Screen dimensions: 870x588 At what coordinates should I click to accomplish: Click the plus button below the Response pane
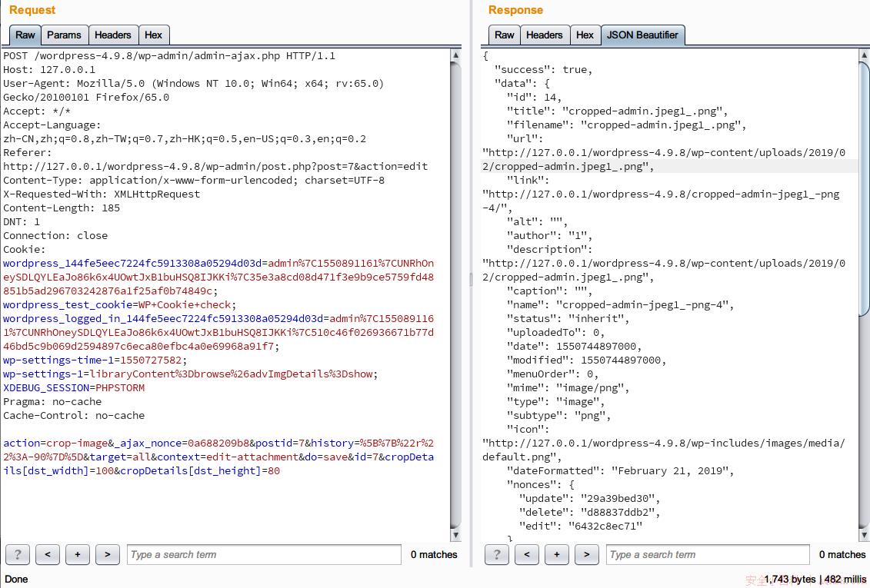point(556,554)
